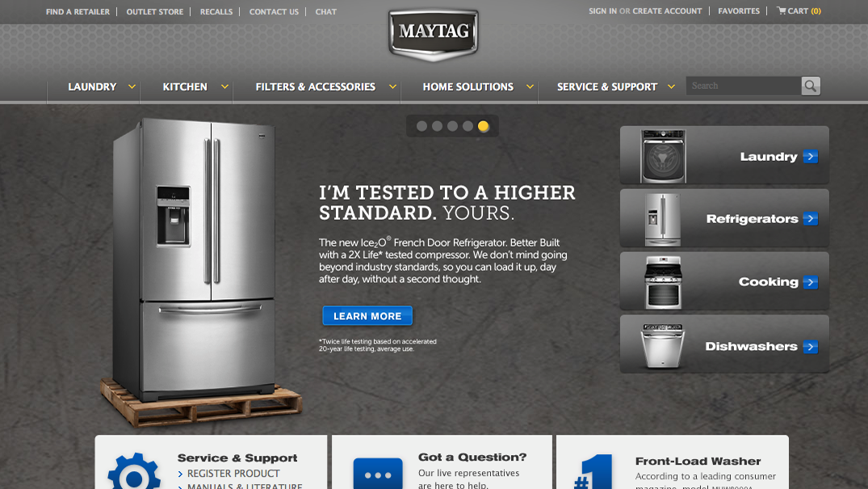Screen dimensions: 868x489
Task: Click the blue chat bubble icon
Action: pos(378,474)
